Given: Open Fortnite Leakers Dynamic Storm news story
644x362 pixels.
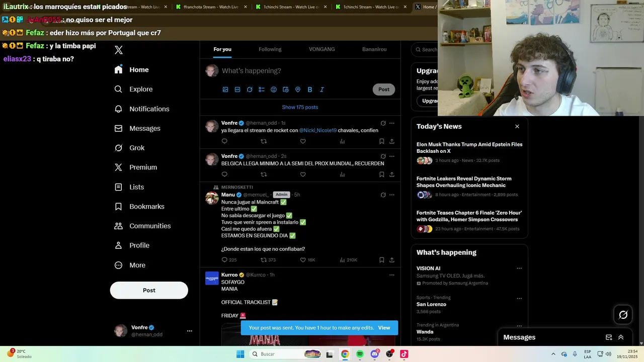Looking at the screenshot, I should click(464, 182).
